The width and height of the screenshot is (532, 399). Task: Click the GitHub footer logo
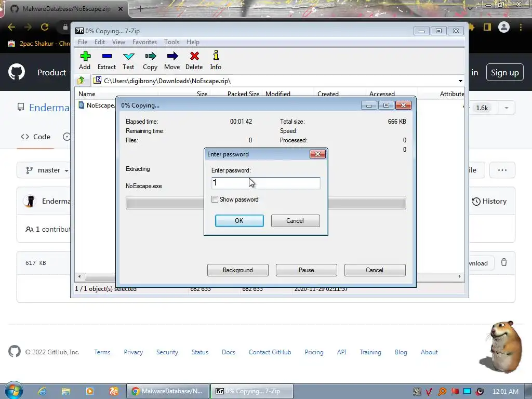(14, 352)
